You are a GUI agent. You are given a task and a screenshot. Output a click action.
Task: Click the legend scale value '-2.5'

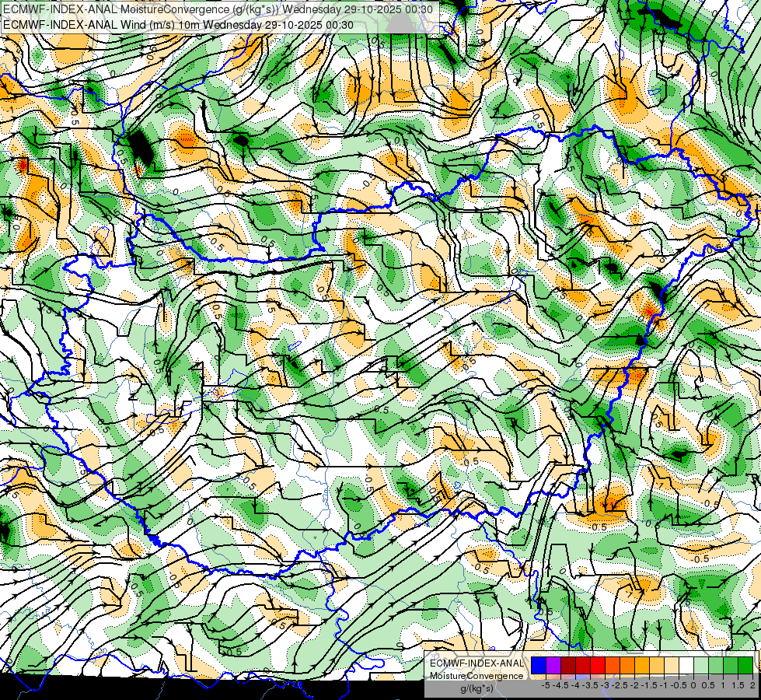[x=618, y=685]
